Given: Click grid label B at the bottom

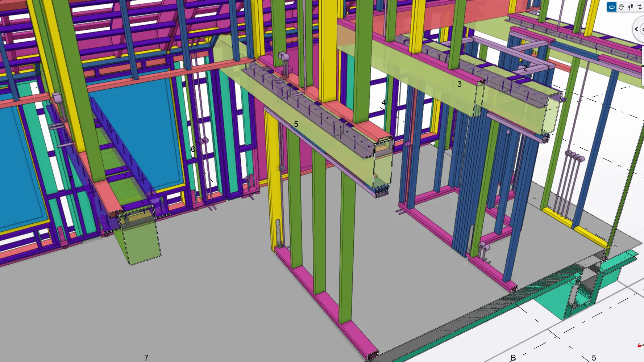Looking at the screenshot, I should click(x=513, y=358).
